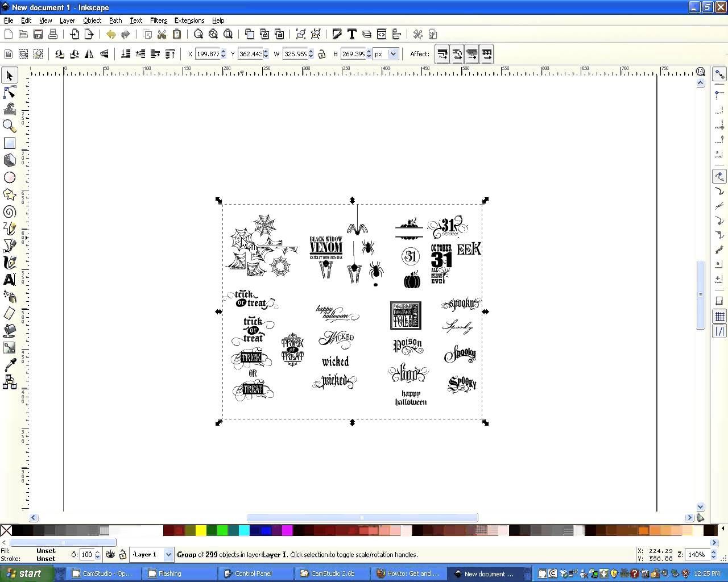This screenshot has width=728, height=582.
Task: Select the Gradient tool
Action: click(10, 348)
